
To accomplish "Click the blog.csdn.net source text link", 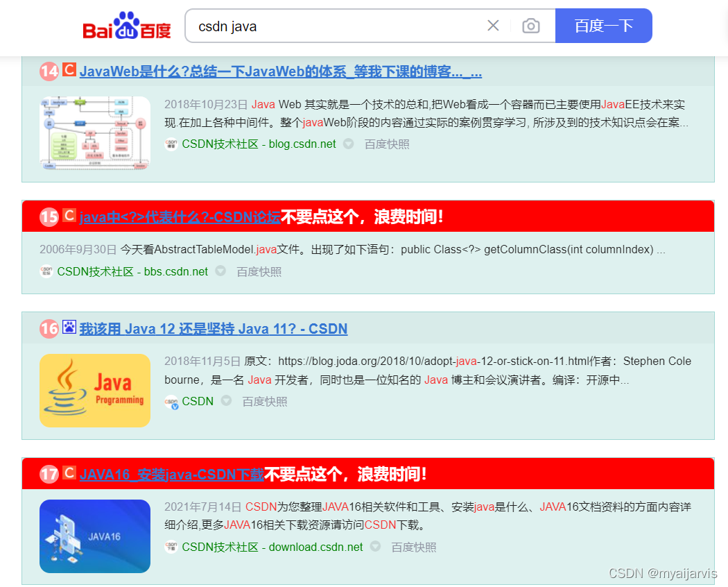I will (302, 144).
